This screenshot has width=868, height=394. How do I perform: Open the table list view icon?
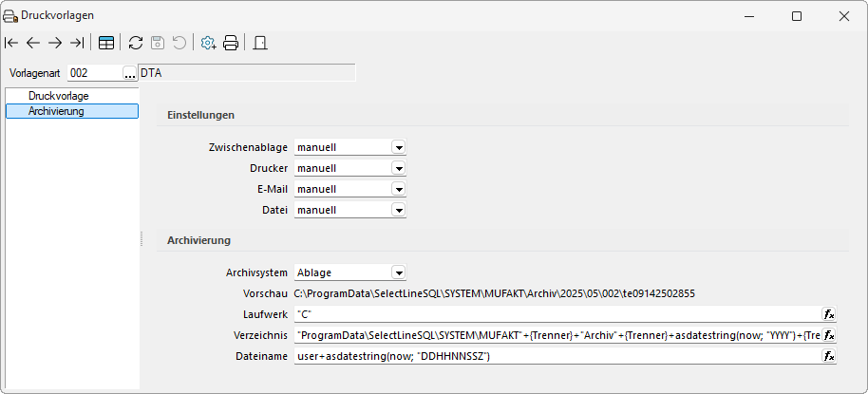[106, 43]
